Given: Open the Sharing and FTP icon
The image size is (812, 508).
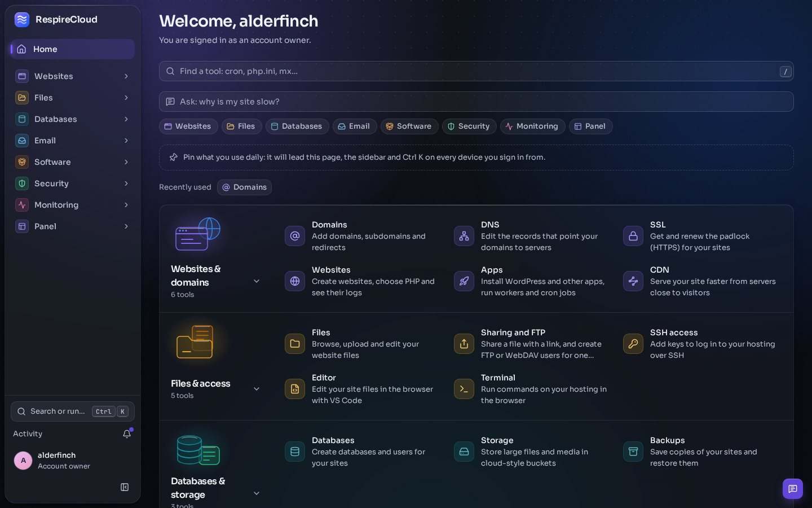Looking at the screenshot, I should pyautogui.click(x=464, y=344).
